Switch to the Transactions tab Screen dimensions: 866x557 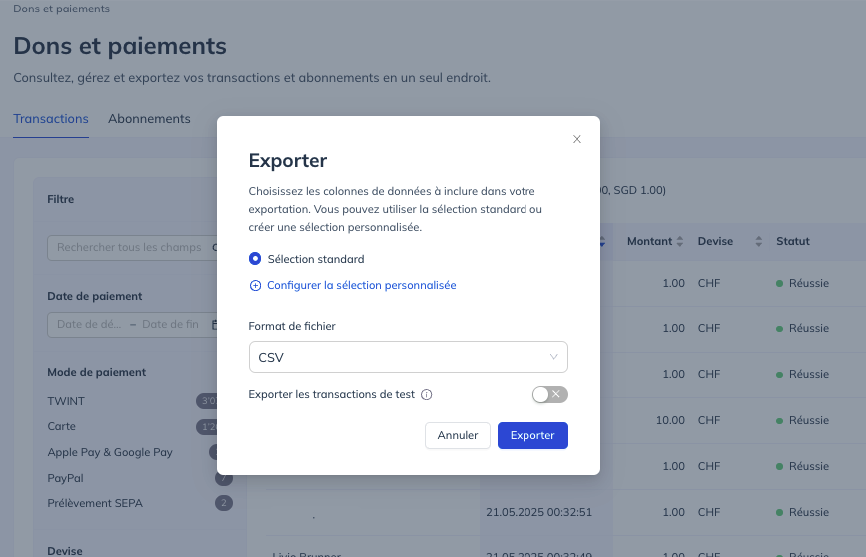[x=51, y=119]
